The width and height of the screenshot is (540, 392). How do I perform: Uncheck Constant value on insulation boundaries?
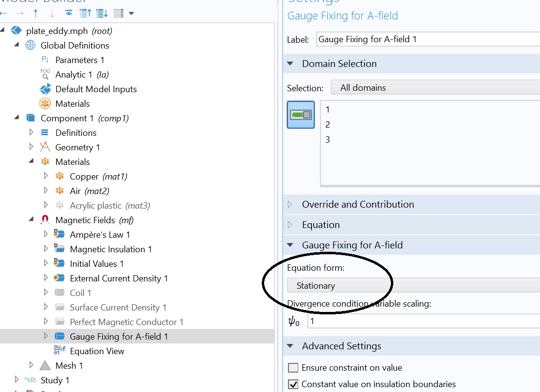click(x=293, y=384)
